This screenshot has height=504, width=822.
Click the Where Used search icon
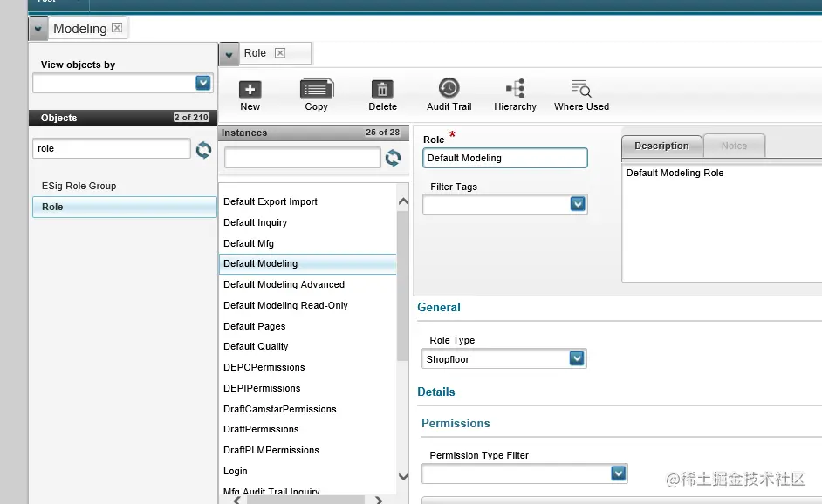click(x=581, y=88)
